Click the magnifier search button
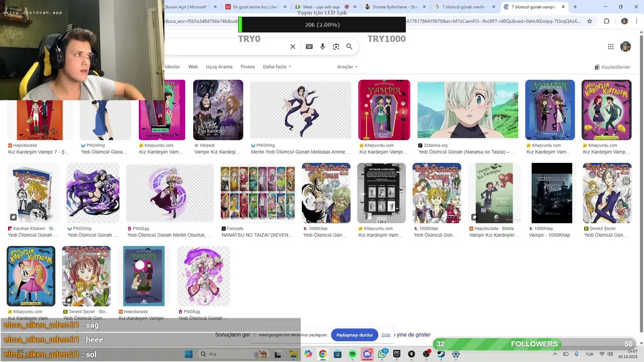This screenshot has height=362, width=644. pyautogui.click(x=349, y=47)
